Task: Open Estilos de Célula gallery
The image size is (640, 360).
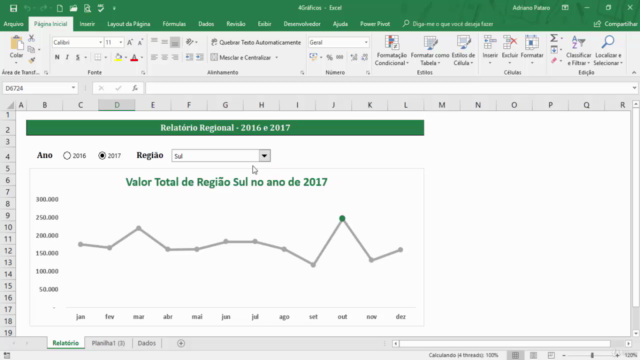Action: [x=463, y=51]
